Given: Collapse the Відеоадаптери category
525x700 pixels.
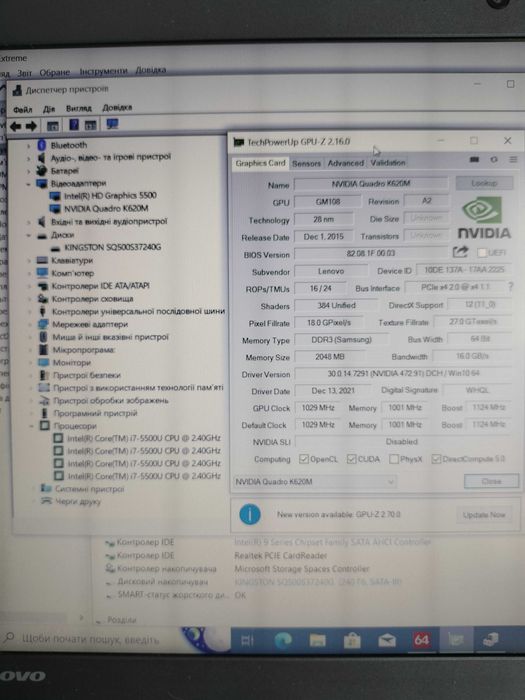Looking at the screenshot, I should (x=29, y=183).
